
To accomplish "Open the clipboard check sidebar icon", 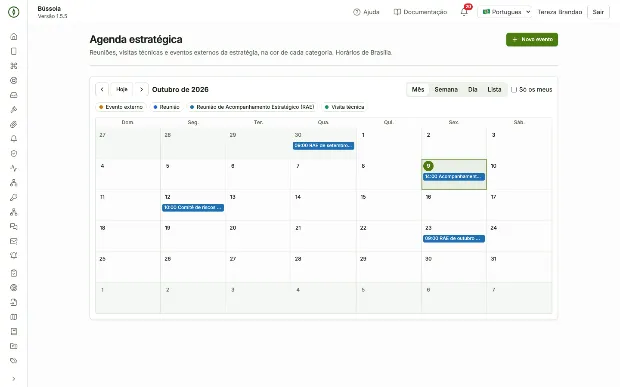I will click(13, 273).
